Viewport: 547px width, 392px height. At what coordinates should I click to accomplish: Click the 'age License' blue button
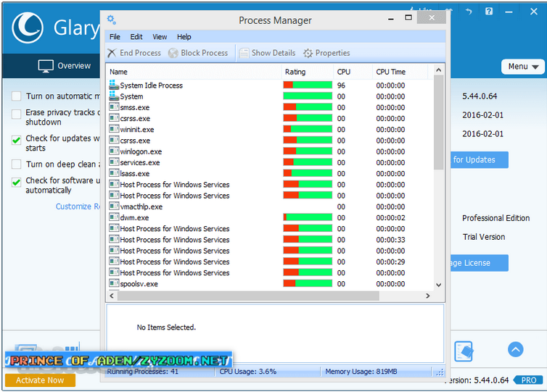480,263
